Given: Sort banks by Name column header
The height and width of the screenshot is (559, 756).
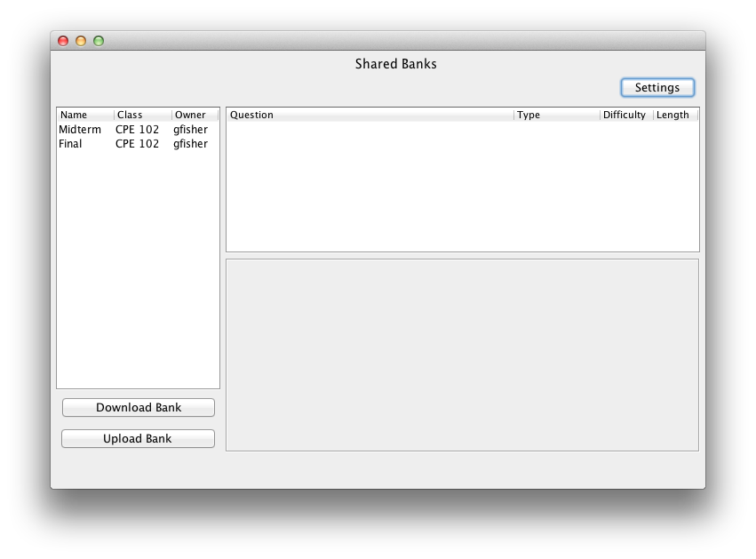Looking at the screenshot, I should (x=85, y=115).
